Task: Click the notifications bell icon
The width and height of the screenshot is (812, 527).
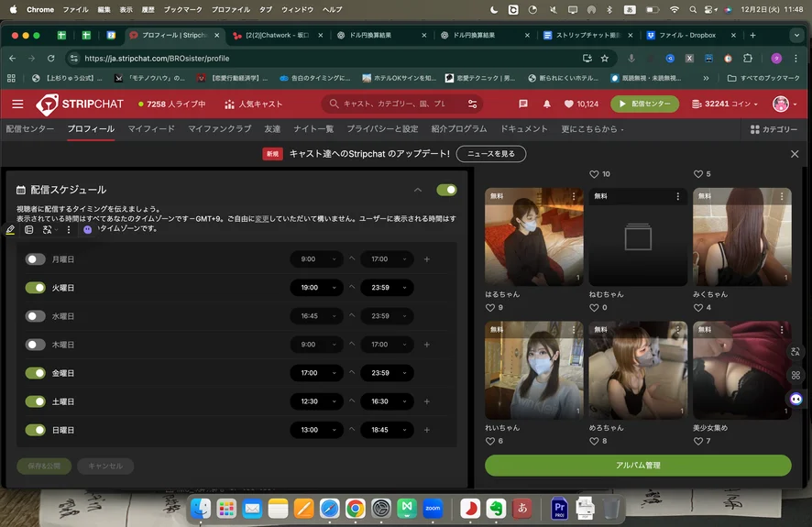Action: click(x=547, y=104)
